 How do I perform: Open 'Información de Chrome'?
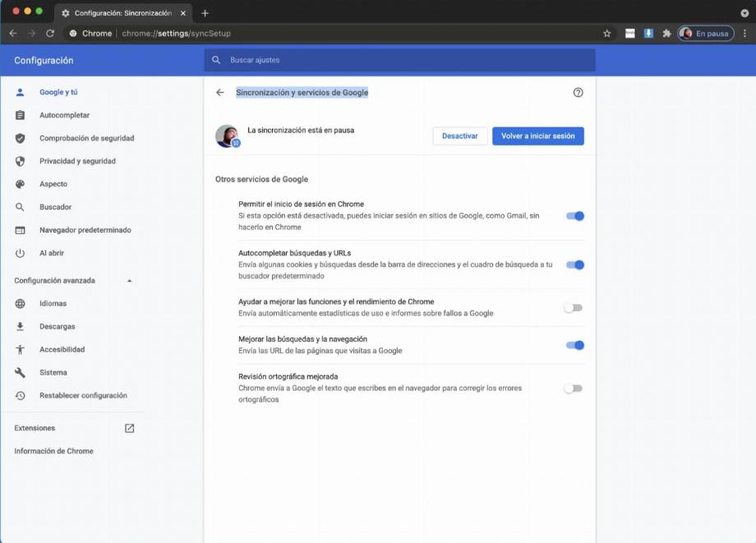click(x=54, y=451)
